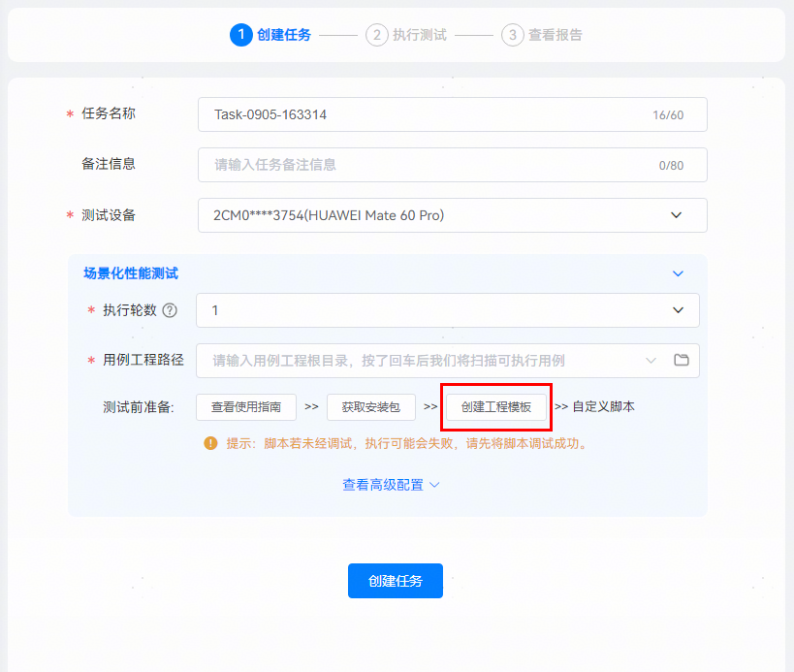794x672 pixels.
Task: Open the 测试设备 device dropdown
Action: coord(676,215)
